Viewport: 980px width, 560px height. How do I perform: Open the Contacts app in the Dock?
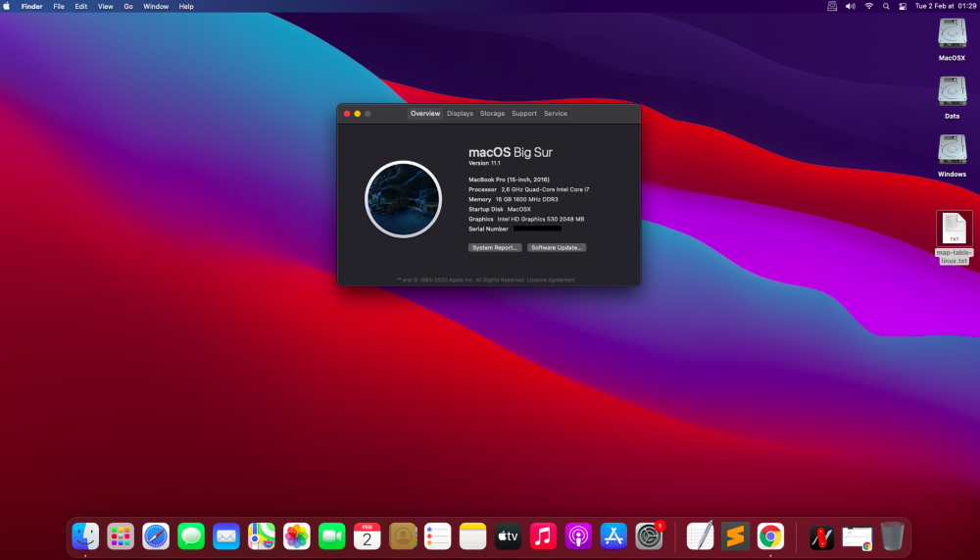click(403, 536)
